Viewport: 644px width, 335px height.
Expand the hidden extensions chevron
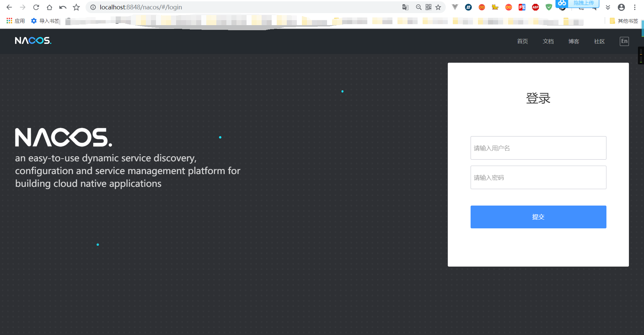(x=608, y=7)
